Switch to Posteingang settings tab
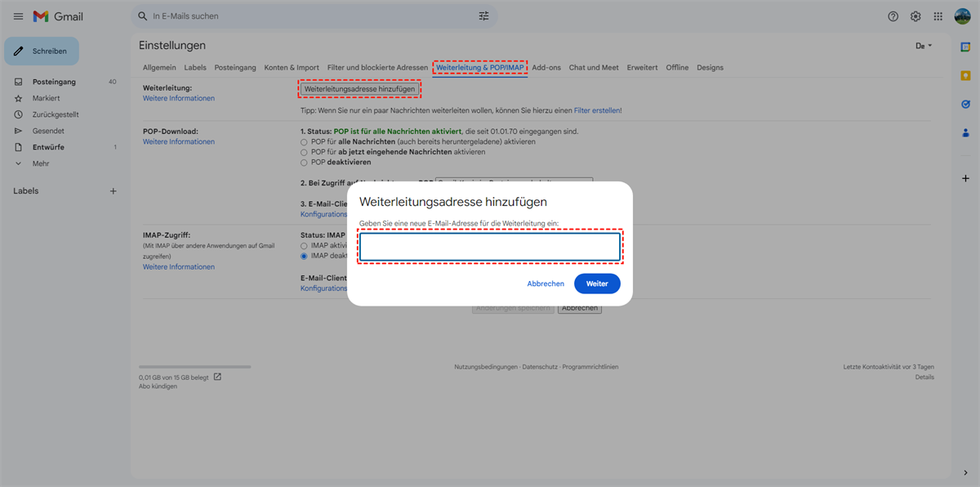This screenshot has width=980, height=487. [x=235, y=68]
